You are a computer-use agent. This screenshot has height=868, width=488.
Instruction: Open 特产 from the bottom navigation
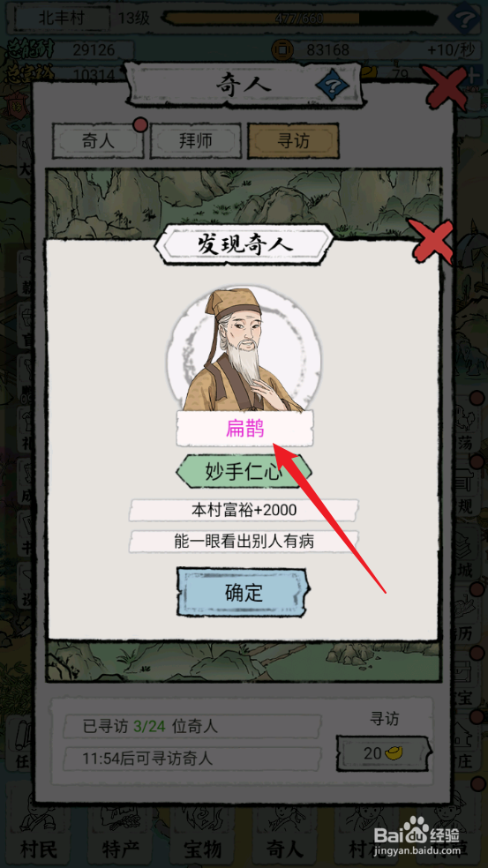120,847
